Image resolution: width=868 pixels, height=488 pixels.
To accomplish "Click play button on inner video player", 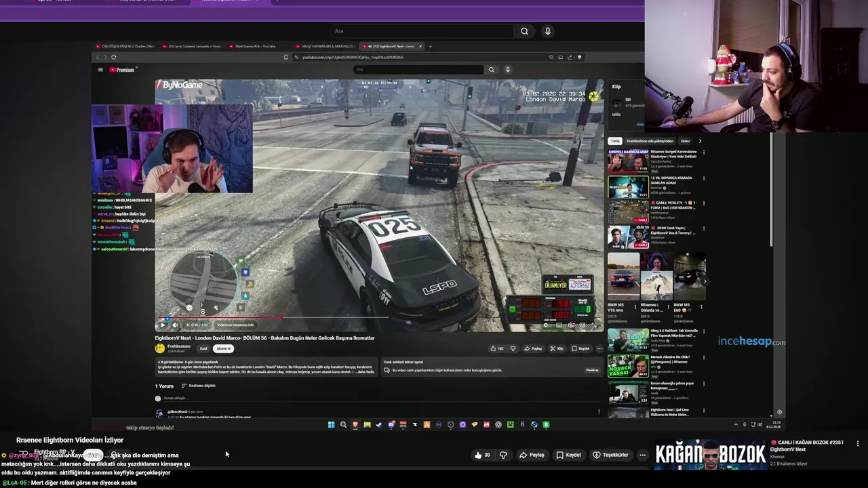I will point(162,325).
